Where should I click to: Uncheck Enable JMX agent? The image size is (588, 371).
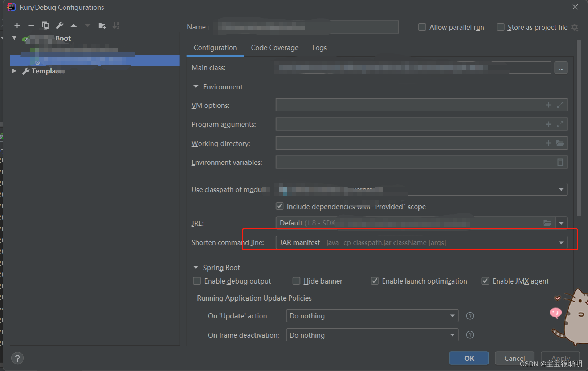(x=485, y=281)
